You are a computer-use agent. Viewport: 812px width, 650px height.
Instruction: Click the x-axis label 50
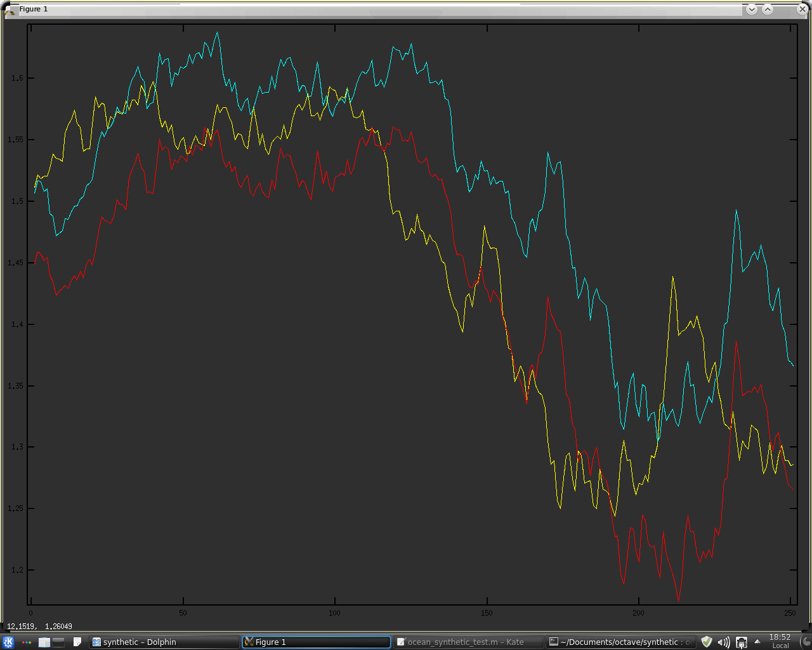(x=183, y=613)
